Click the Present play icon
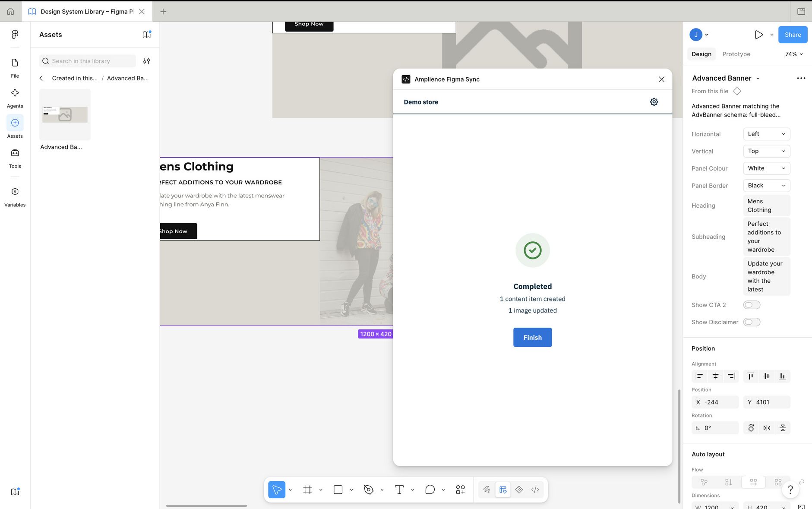812x509 pixels. pyautogui.click(x=758, y=35)
